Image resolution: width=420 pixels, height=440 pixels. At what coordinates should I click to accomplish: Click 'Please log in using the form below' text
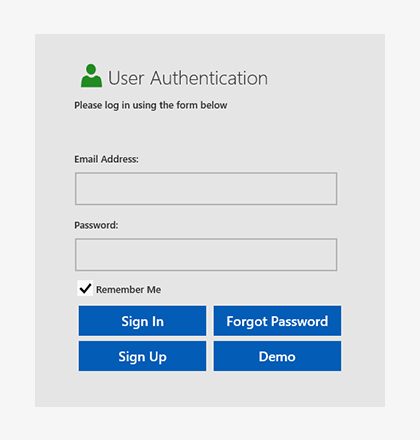[x=151, y=105]
